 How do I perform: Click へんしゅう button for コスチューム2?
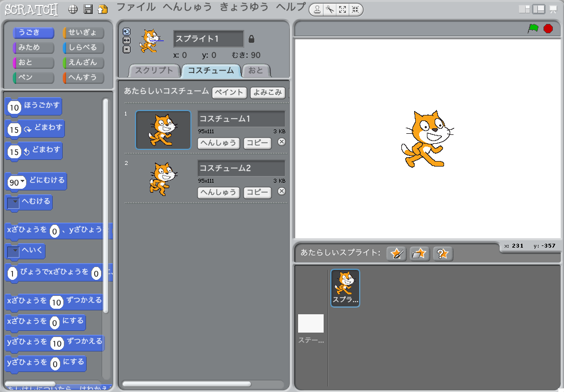(x=218, y=193)
